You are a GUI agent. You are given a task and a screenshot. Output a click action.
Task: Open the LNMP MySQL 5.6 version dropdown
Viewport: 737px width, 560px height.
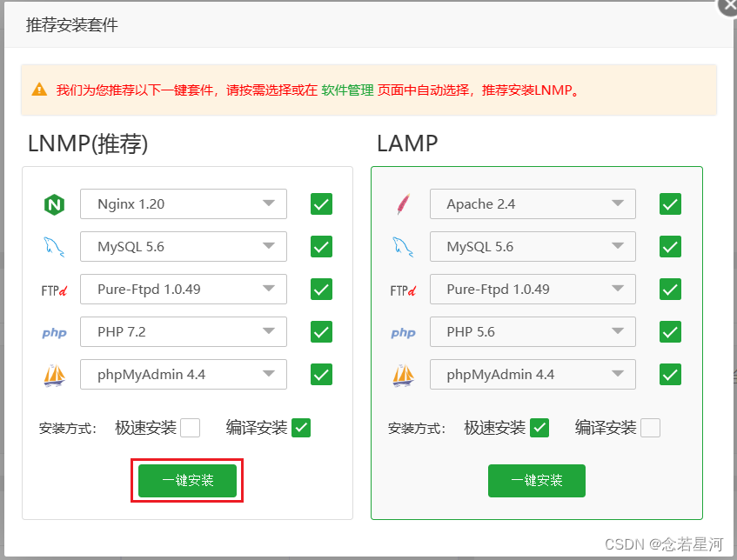point(184,247)
